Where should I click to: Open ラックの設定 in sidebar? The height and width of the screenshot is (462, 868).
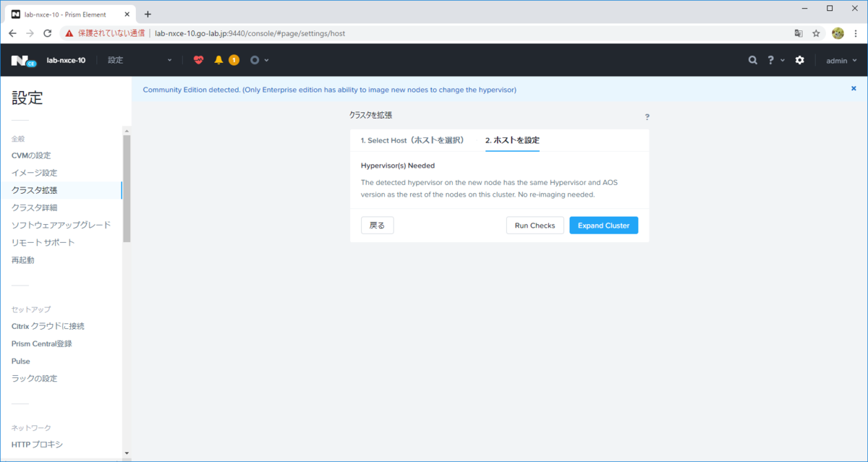[x=34, y=378]
